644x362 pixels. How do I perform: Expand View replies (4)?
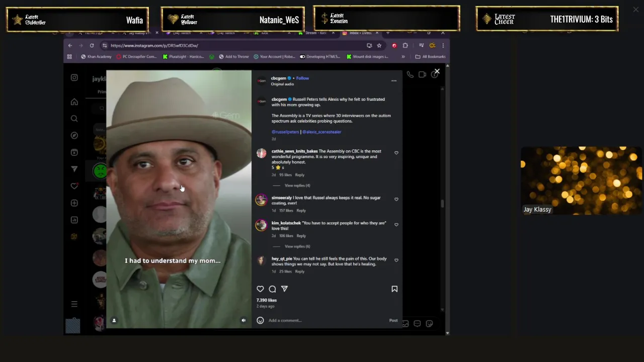[297, 186]
